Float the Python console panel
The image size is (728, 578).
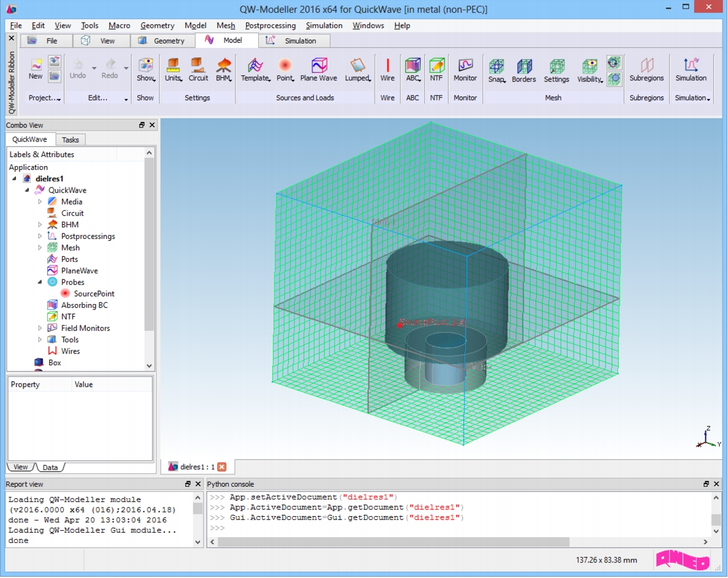(x=706, y=484)
